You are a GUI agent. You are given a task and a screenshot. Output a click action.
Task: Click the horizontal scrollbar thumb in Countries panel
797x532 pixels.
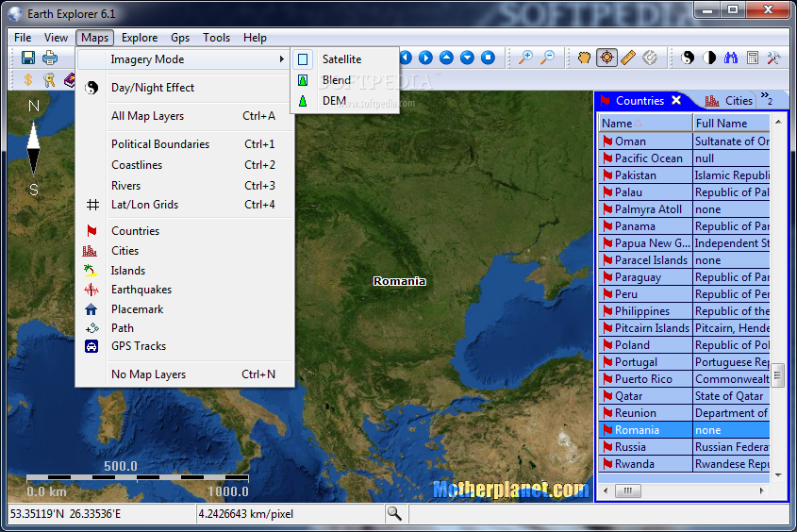coord(628,490)
